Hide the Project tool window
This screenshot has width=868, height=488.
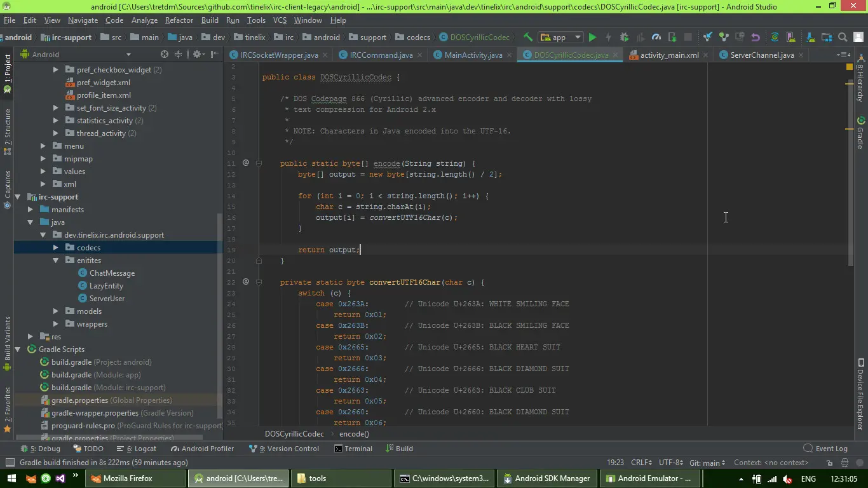[x=214, y=55]
